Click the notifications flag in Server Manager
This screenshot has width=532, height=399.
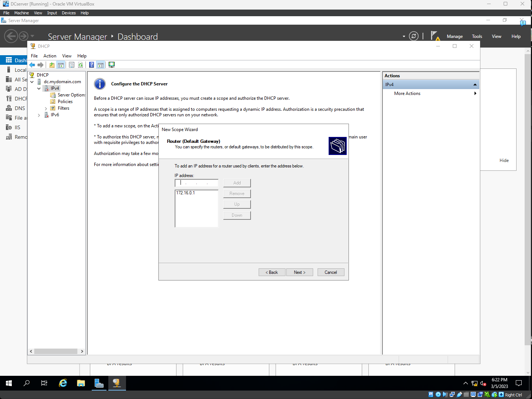pyautogui.click(x=436, y=36)
